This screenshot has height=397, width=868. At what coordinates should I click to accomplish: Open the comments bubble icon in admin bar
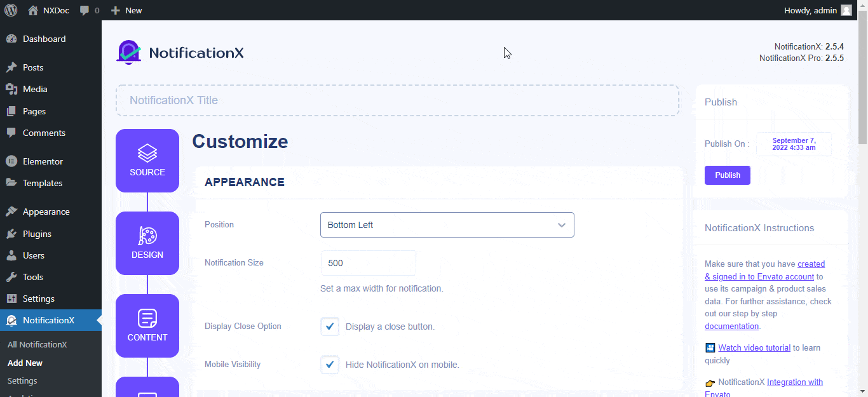[85, 10]
